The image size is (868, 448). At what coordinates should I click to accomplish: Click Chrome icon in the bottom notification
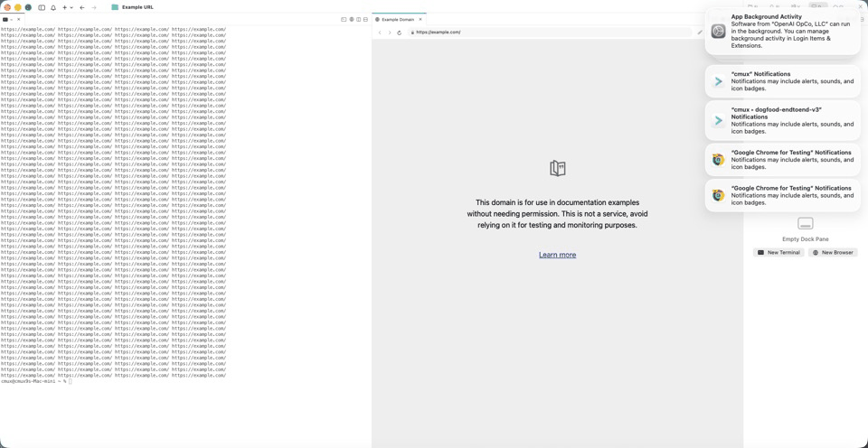[719, 195]
